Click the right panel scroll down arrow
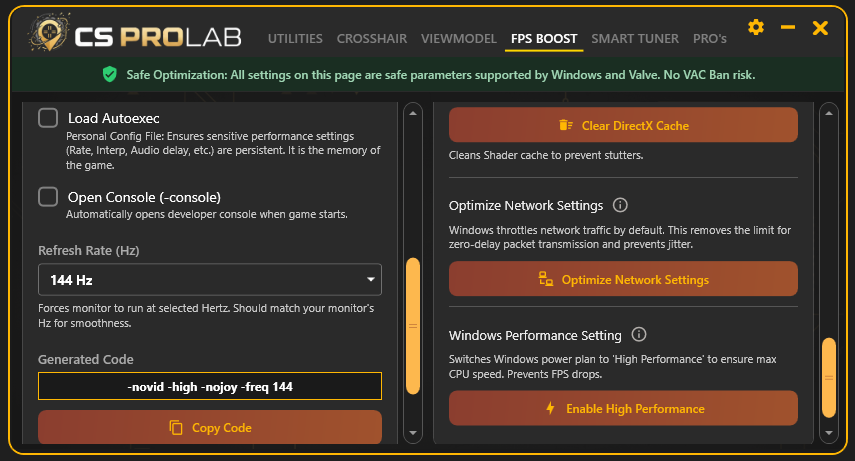This screenshot has height=461, width=855. 829,433
